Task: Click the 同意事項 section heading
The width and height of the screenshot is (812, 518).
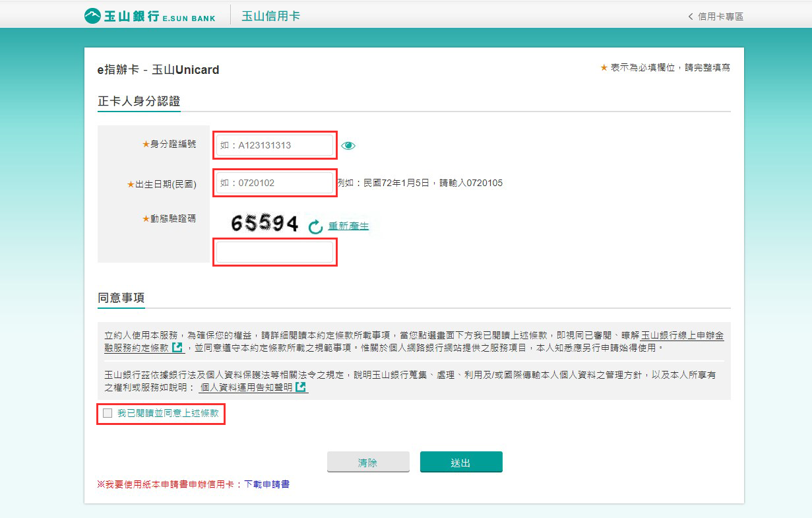Action: pyautogui.click(x=121, y=298)
